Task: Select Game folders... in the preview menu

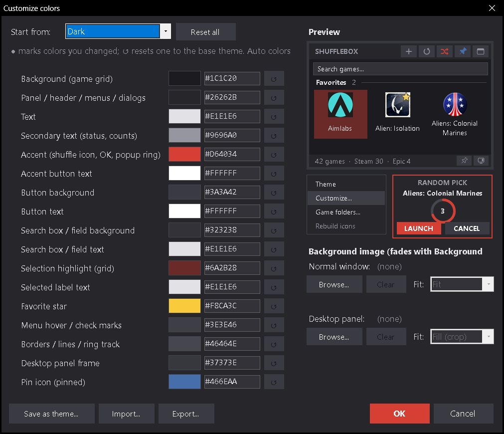Action: point(346,212)
